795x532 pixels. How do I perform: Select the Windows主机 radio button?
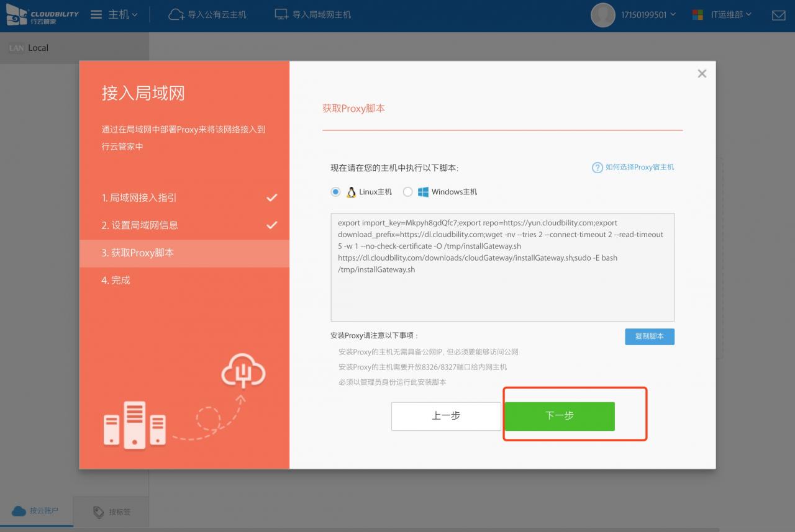click(407, 192)
